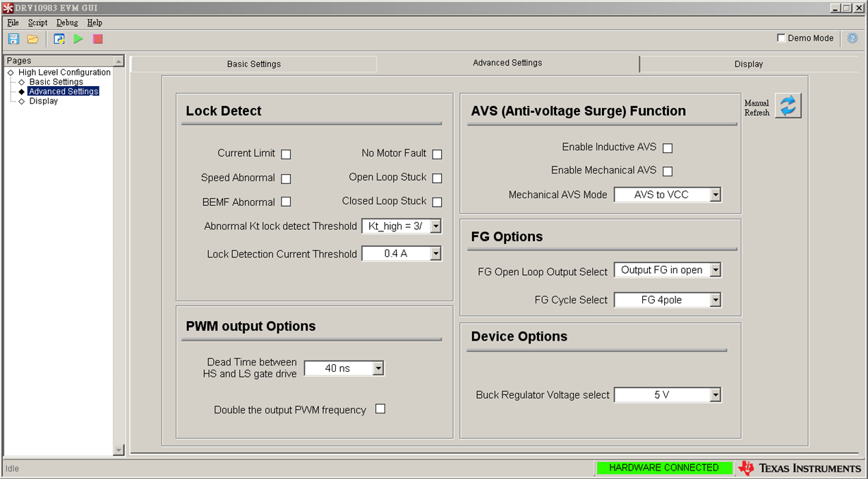The height and width of the screenshot is (479, 868).
Task: Click the Pages panel scroll-up arrow
Action: (x=119, y=61)
